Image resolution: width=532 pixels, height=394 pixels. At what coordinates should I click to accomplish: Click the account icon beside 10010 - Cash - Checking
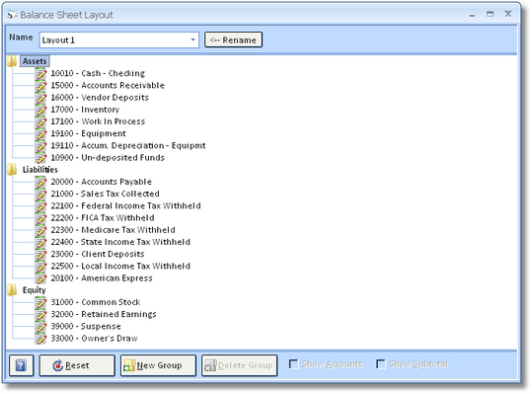(x=40, y=73)
